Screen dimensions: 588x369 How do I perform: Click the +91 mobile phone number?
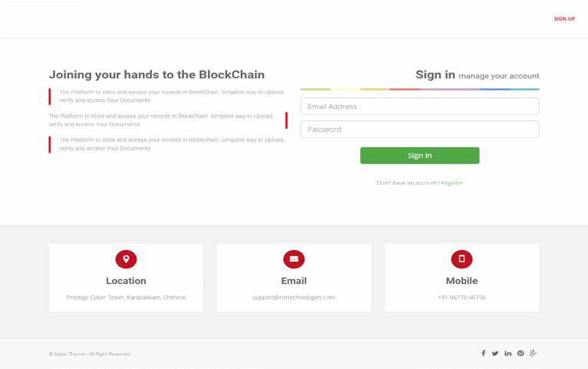point(462,298)
